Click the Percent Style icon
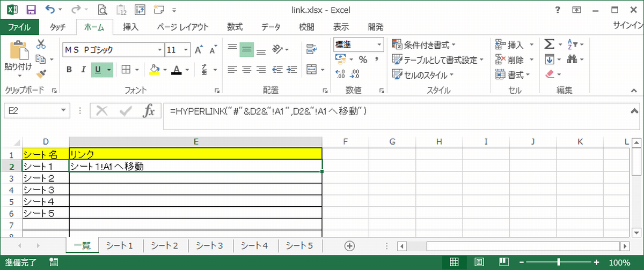644x270 pixels. [x=363, y=59]
